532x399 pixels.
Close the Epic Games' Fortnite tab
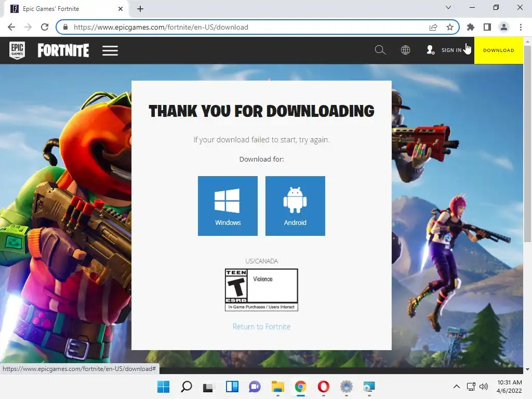[121, 9]
